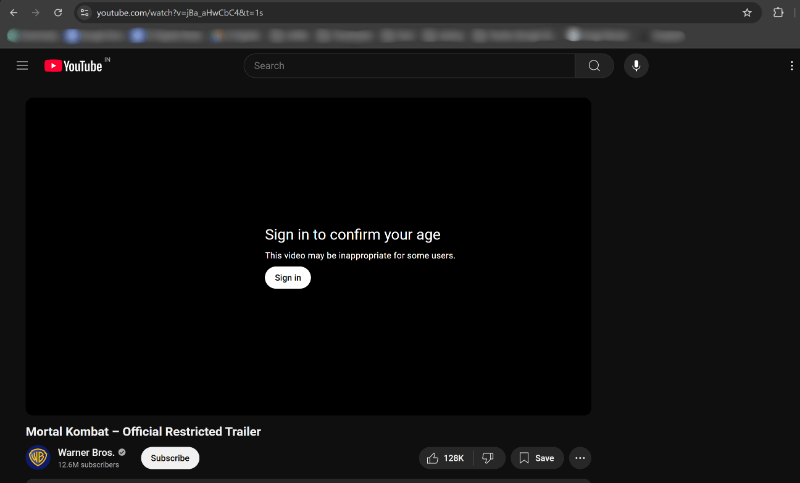This screenshot has height=483, width=800.
Task: Focus the YouTube Search box
Action: 409,66
